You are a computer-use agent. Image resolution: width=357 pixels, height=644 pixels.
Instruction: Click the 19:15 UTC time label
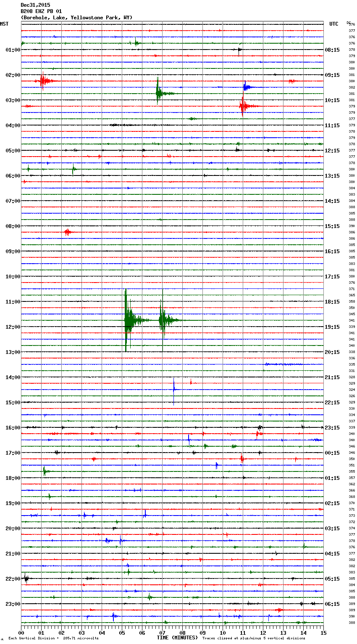pyautogui.click(x=332, y=327)
